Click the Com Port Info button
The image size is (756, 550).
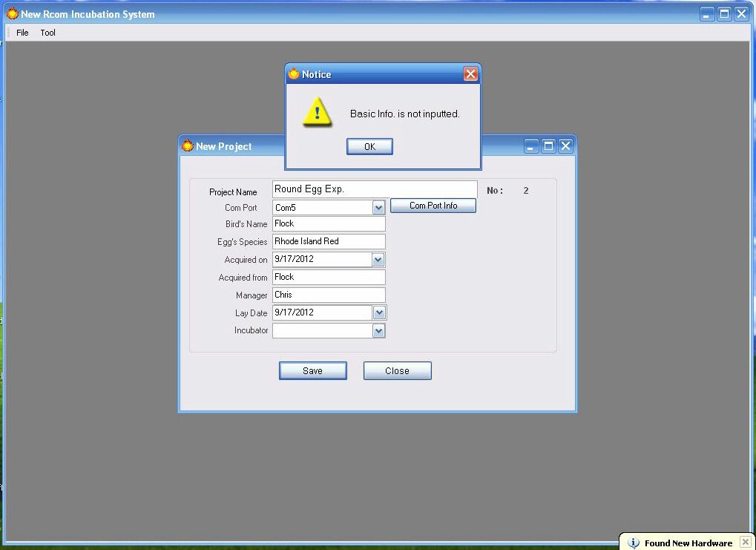433,206
